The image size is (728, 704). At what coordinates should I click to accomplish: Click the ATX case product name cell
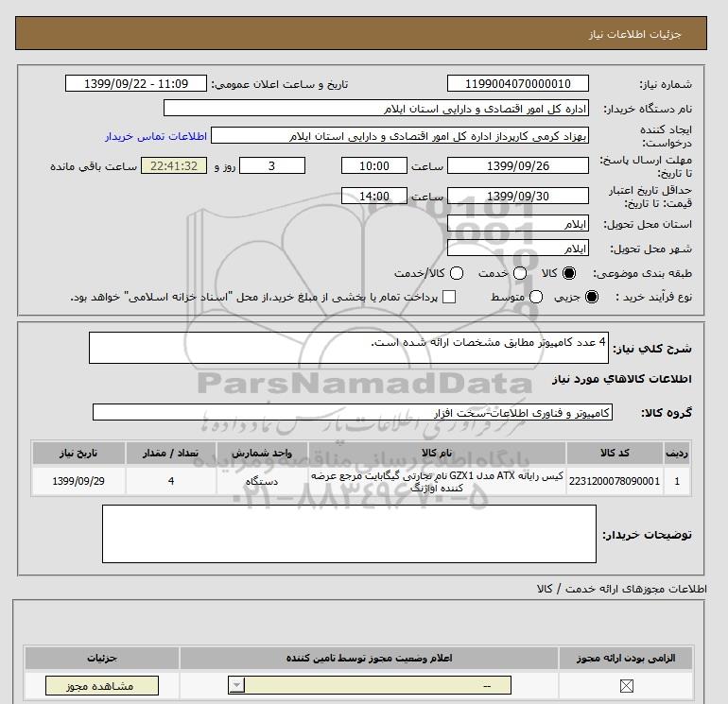coord(437,481)
